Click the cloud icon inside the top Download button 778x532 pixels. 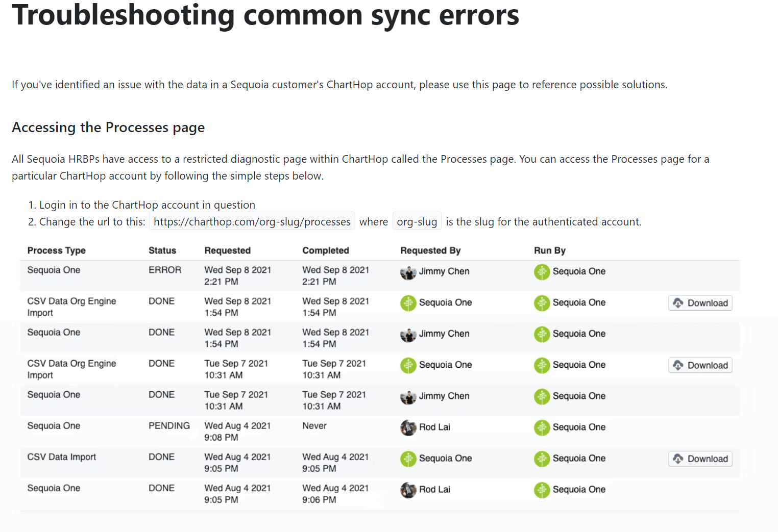click(x=678, y=303)
